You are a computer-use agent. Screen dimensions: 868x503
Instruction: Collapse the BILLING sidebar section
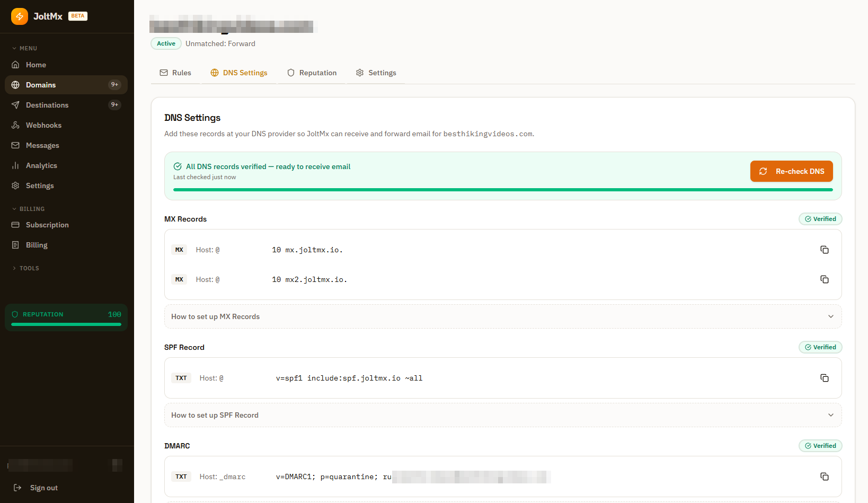[x=29, y=209]
